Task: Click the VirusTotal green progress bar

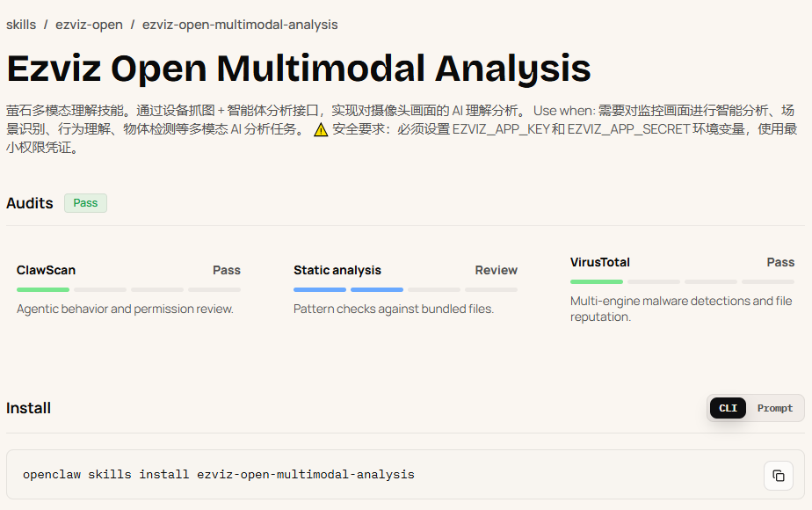Action: coord(597,282)
